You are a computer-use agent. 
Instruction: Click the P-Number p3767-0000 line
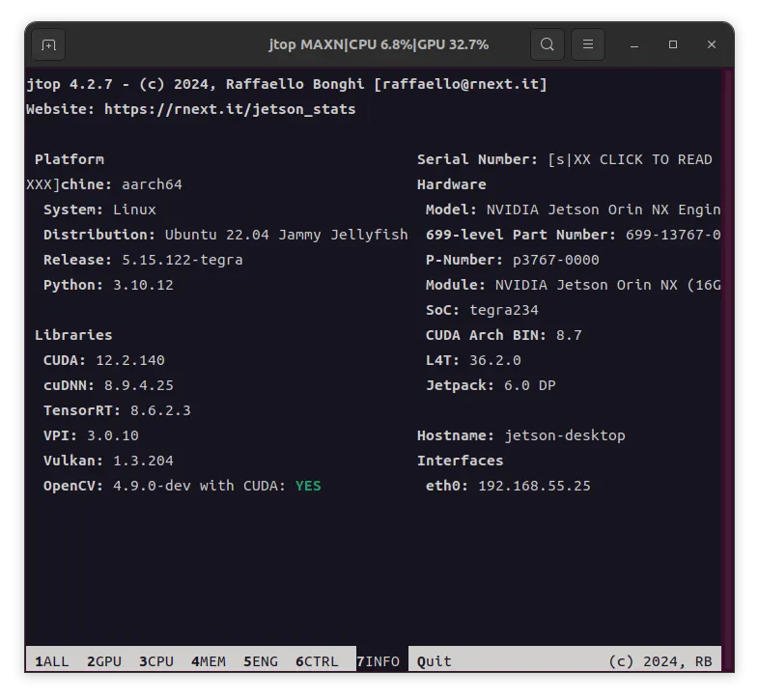513,260
